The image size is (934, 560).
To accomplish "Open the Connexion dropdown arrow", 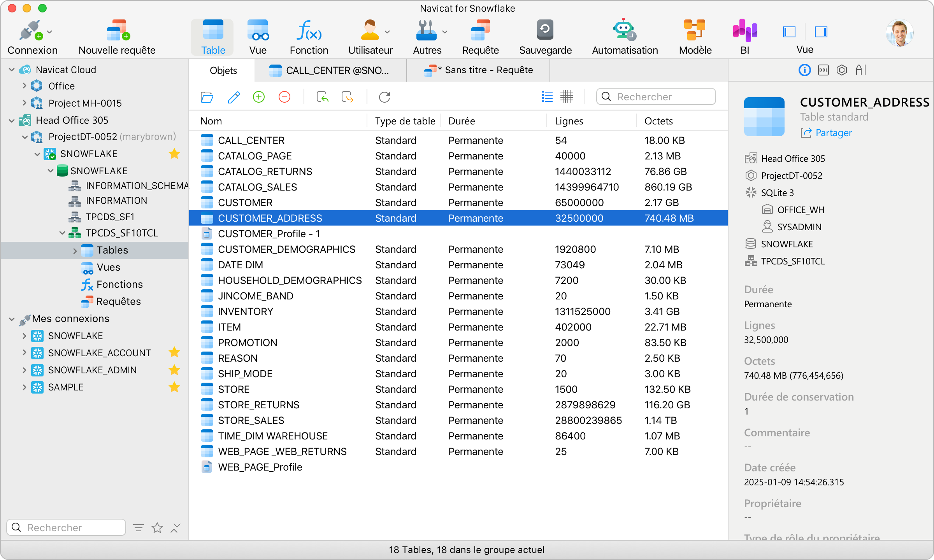I will tap(49, 32).
